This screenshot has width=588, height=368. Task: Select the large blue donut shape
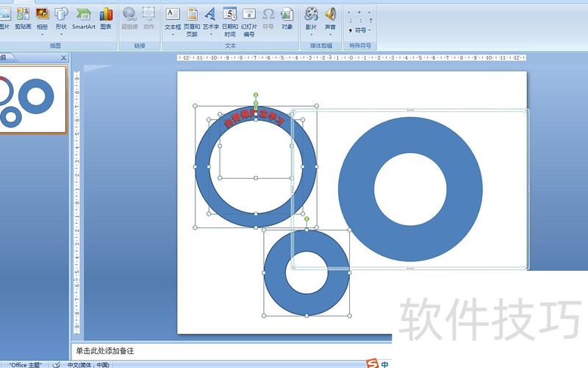click(410, 135)
